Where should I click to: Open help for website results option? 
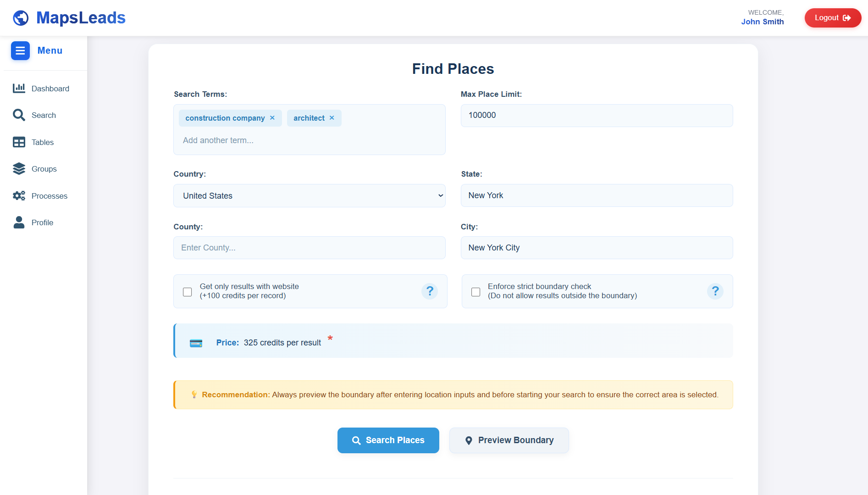(x=430, y=291)
